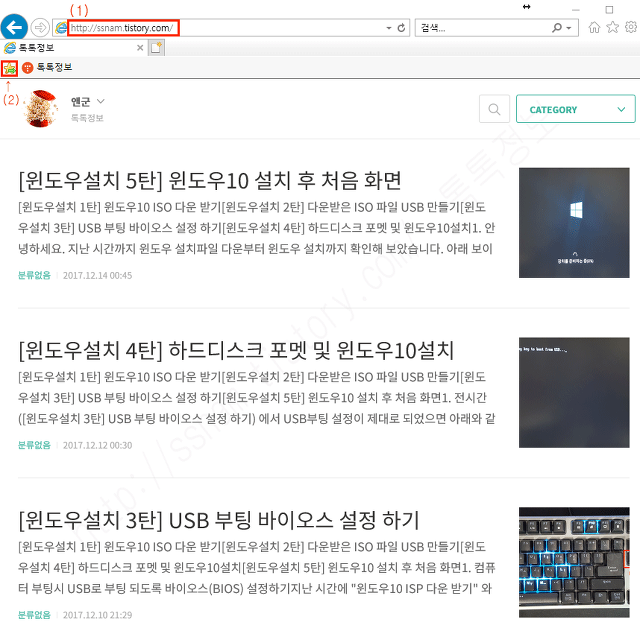
Task: Maximize the browser window
Action: pos(609,9)
